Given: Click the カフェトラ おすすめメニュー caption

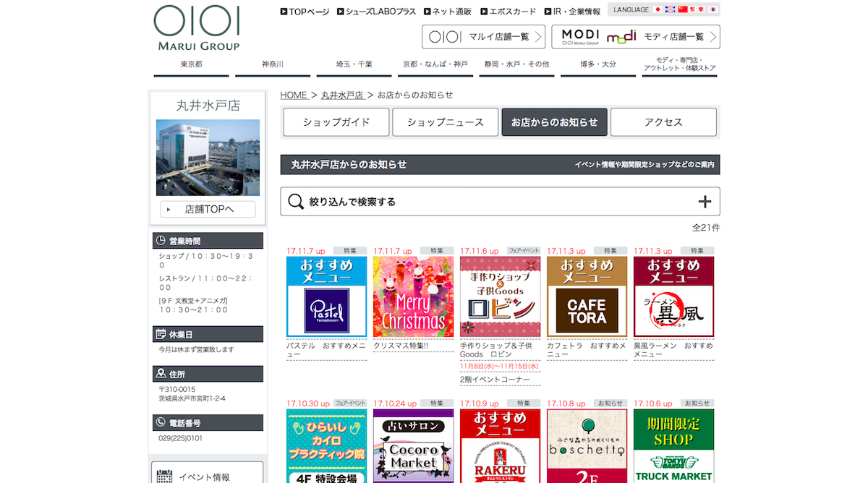Looking at the screenshot, I should pyautogui.click(x=587, y=350).
